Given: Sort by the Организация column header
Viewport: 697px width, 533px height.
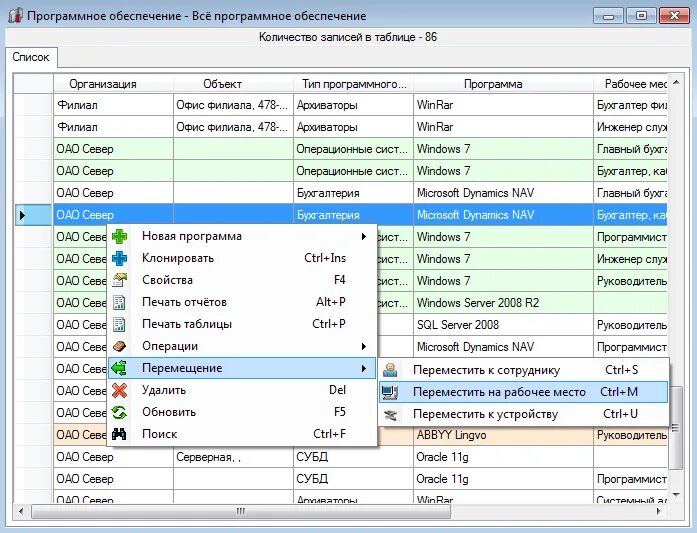Looking at the screenshot, I should coord(113,84).
